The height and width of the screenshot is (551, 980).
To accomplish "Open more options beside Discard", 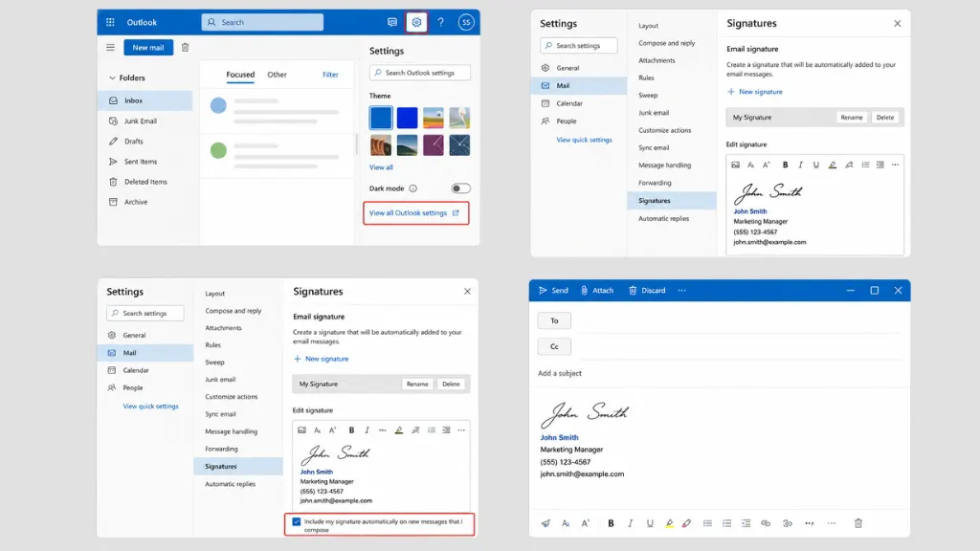I will (x=681, y=291).
